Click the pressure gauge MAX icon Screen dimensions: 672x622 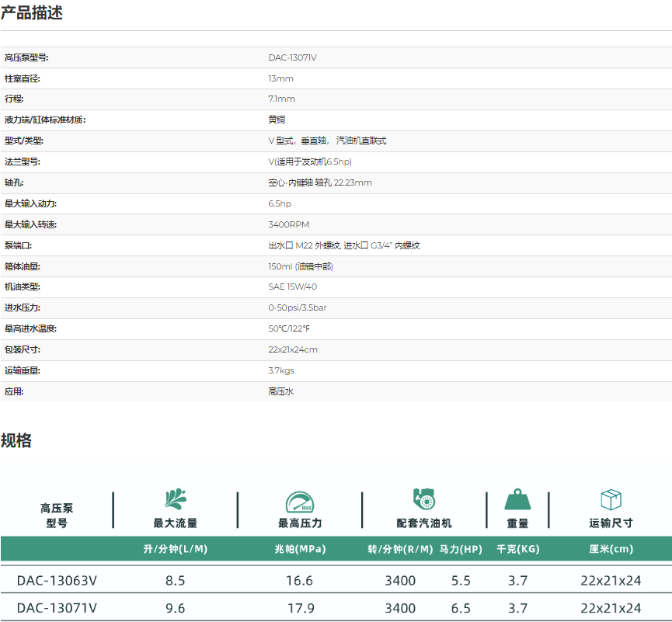click(299, 501)
